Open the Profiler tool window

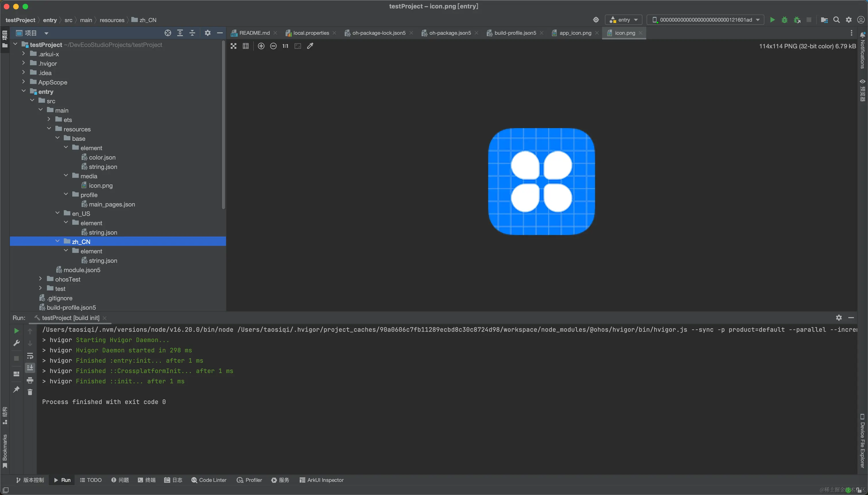point(249,480)
